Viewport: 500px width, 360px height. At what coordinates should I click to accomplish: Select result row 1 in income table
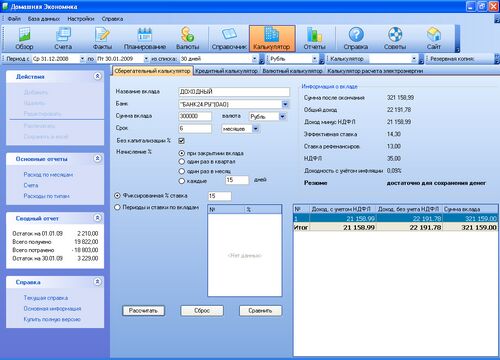click(x=396, y=219)
